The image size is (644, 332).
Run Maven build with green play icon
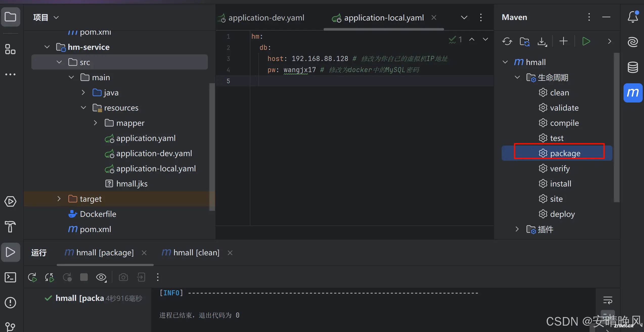[x=586, y=41]
